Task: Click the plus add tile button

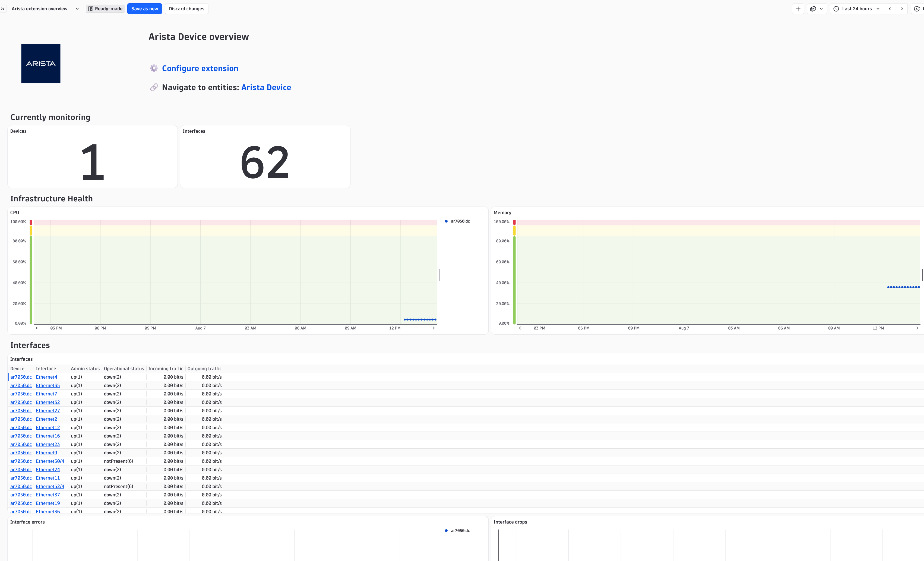Action: [x=798, y=9]
